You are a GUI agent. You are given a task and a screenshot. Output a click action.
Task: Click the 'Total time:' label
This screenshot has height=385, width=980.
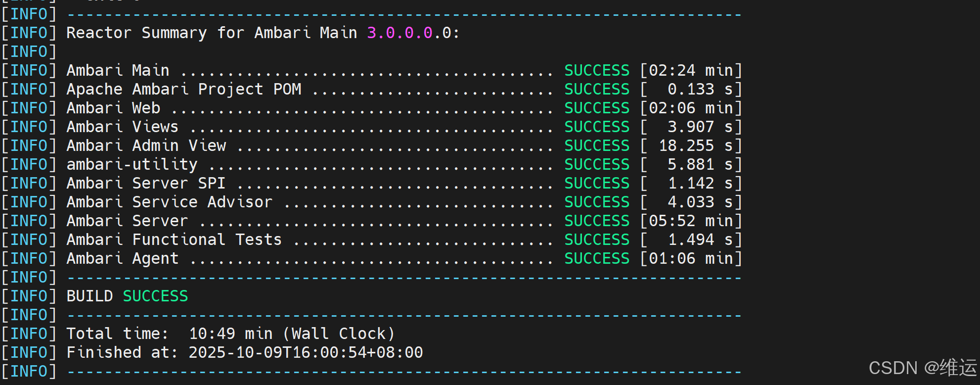click(x=117, y=334)
